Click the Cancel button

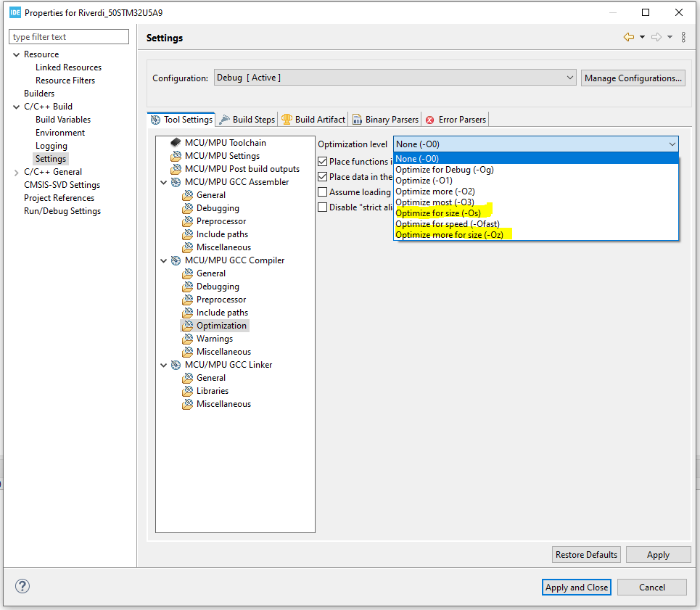click(652, 588)
